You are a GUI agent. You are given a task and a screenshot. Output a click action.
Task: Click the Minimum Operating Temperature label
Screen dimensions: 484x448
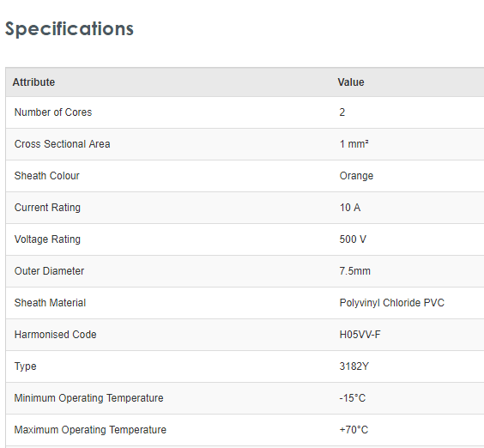tap(89, 398)
